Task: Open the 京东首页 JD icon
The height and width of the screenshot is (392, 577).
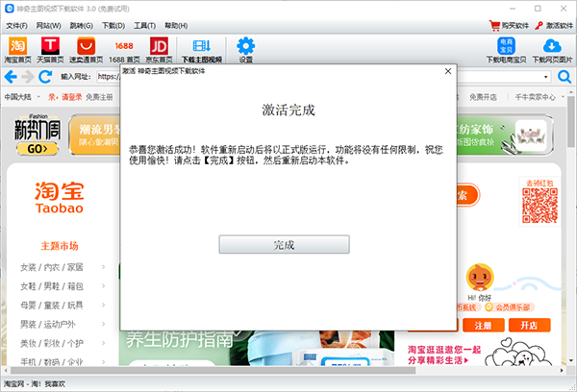Action: point(160,48)
